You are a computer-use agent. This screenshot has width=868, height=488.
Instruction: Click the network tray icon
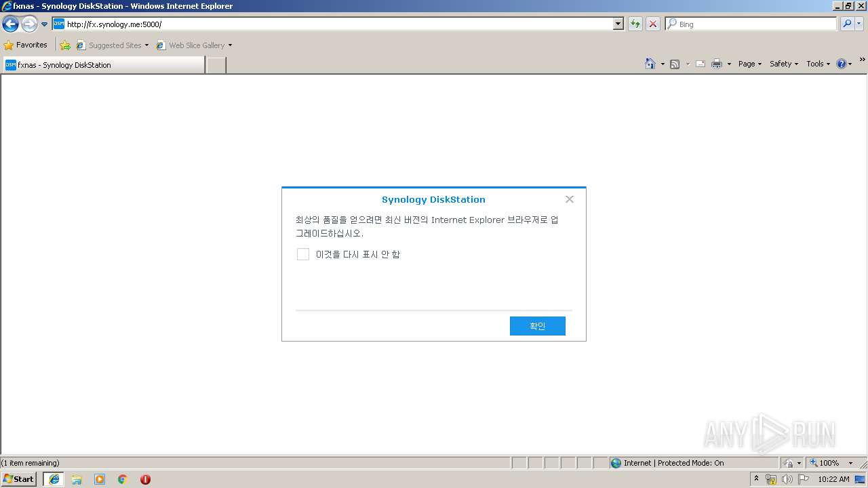pyautogui.click(x=771, y=479)
